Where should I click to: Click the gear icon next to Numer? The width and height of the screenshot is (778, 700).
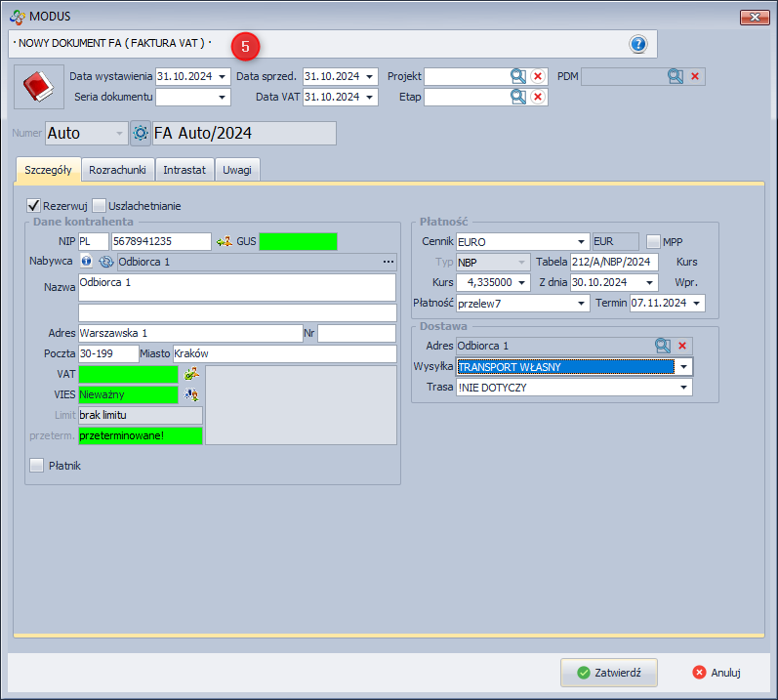pyautogui.click(x=140, y=133)
